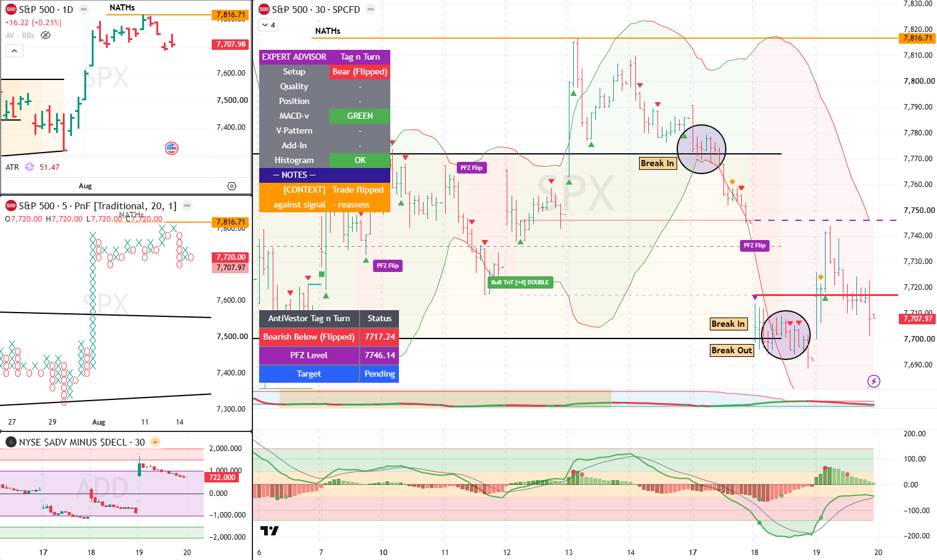This screenshot has height=560, width=937.
Task: Click the +16.22 (+0.21%) change value
Action: (33, 23)
